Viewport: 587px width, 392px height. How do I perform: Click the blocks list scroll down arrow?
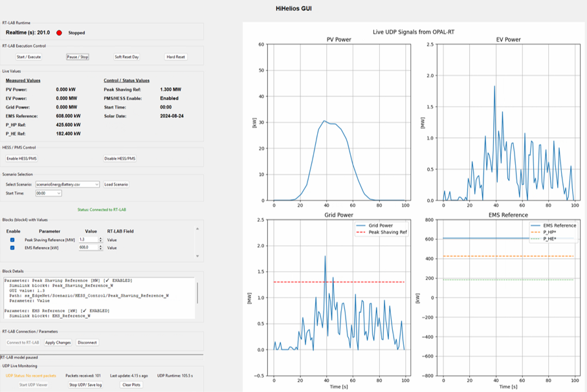pyautogui.click(x=197, y=256)
